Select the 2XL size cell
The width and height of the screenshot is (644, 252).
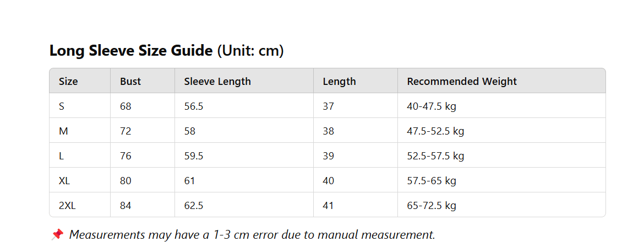tap(67, 206)
